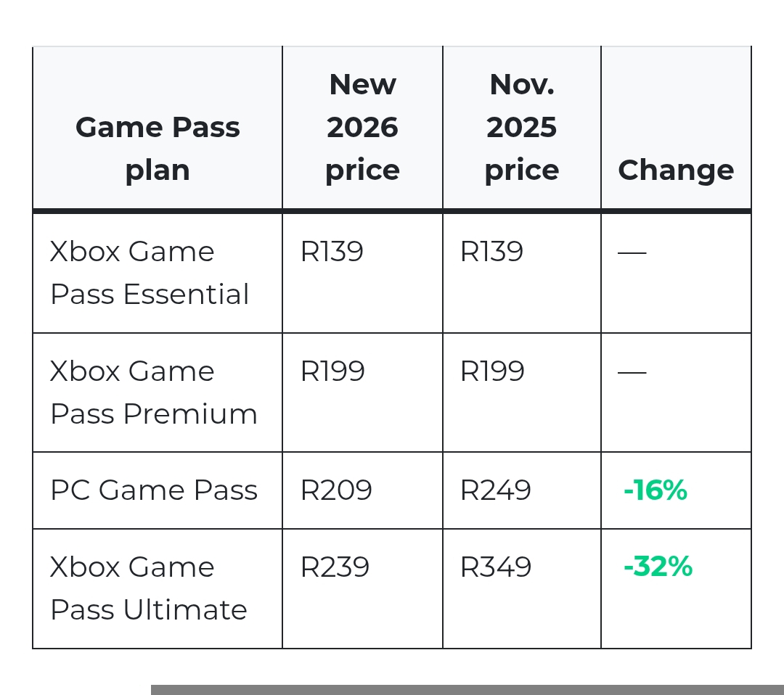The image size is (784, 695).
Task: Click the Nov. 2025 price column header
Action: pos(521,128)
